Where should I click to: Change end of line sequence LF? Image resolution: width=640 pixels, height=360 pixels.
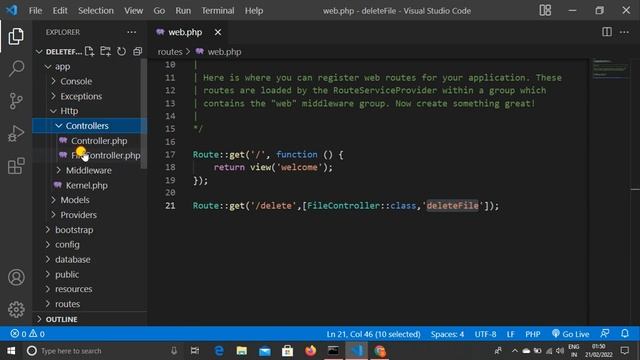click(x=510, y=334)
